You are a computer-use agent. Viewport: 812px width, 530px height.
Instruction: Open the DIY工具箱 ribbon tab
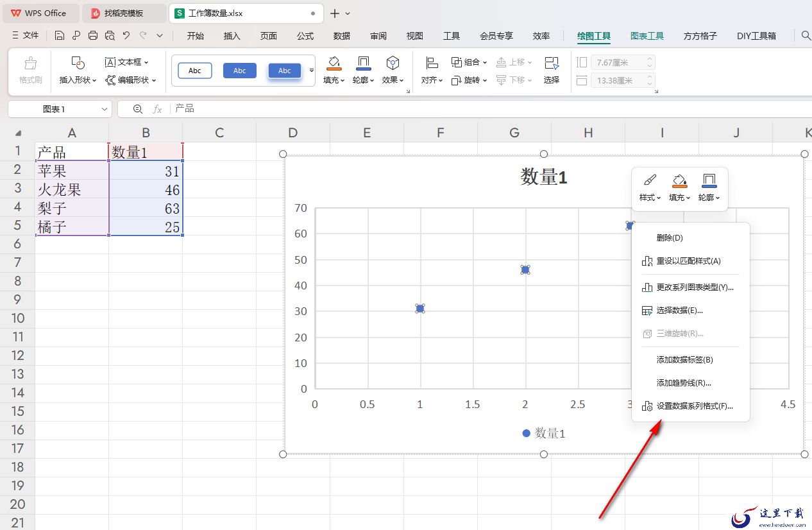tap(757, 36)
